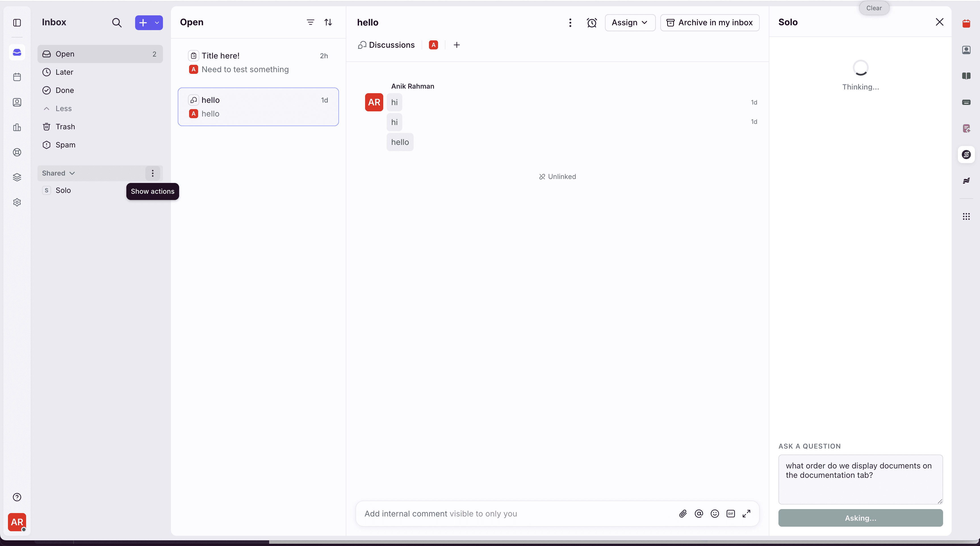Screen dimensions: 980x546
Task: Open the knowledge base book icon on right
Action: pos(967,76)
